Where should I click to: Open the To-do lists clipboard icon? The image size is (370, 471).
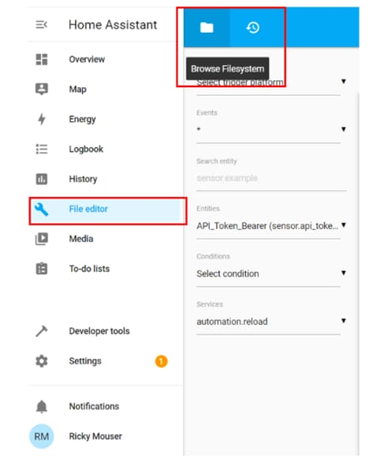click(x=42, y=269)
